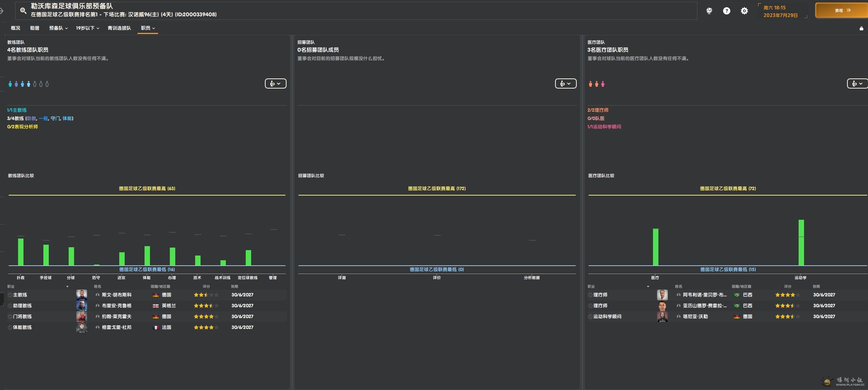The image size is (868, 390).
Task: Click 1/1运动科学顾问 link
Action: (604, 127)
